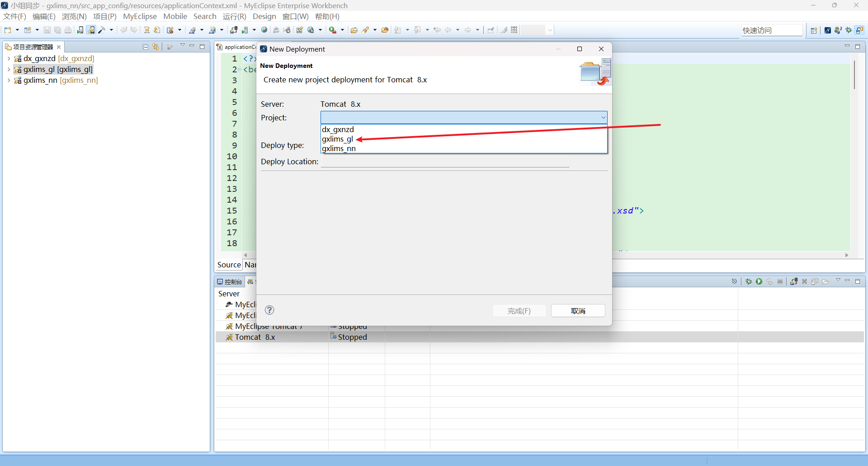Click the Team Synchronizing perspective icon
The width and height of the screenshot is (868, 466).
coord(859,30)
